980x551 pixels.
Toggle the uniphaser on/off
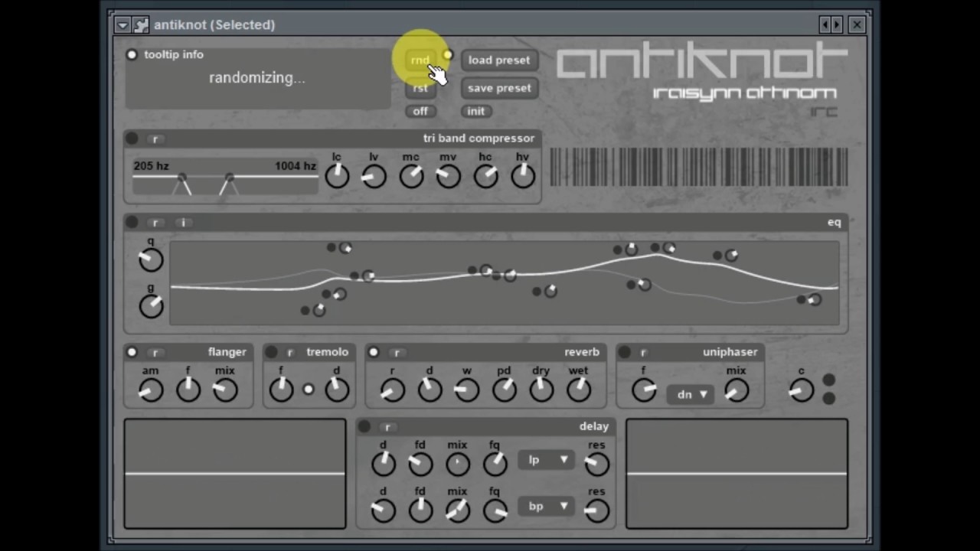[625, 352]
